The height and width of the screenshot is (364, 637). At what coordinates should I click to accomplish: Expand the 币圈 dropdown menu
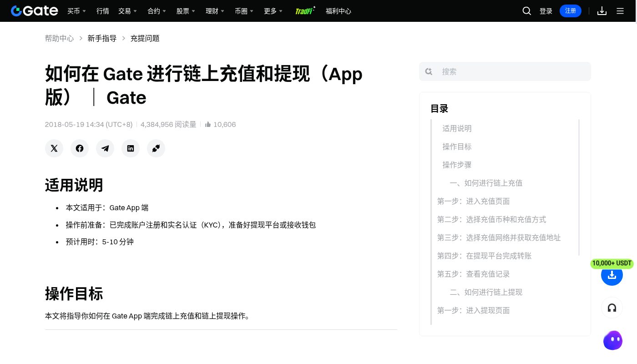coord(244,11)
